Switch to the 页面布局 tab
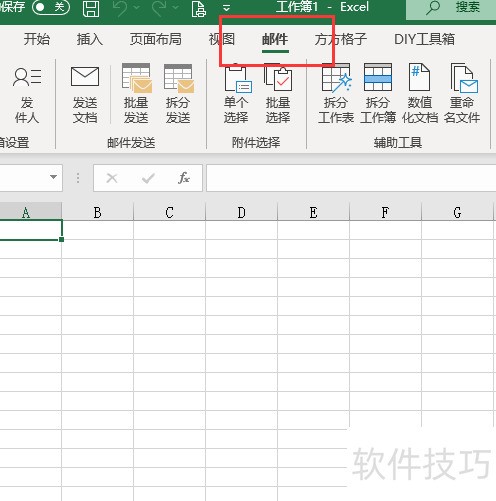 tap(156, 39)
